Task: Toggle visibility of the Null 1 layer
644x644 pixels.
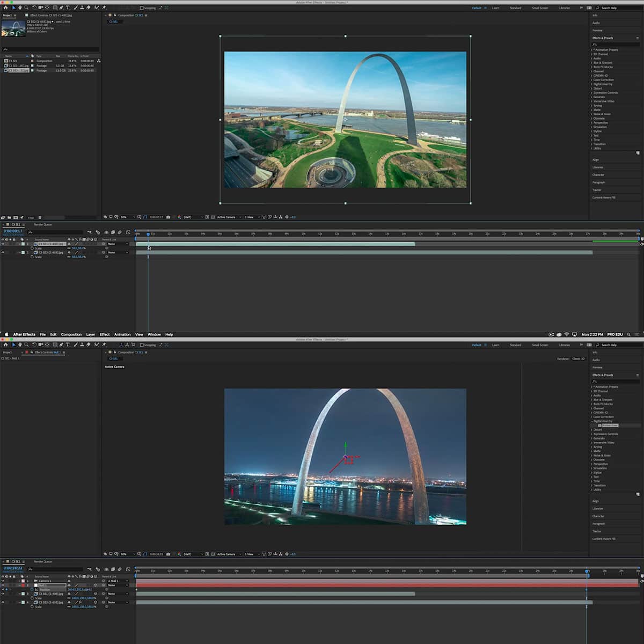Action: click(3, 585)
